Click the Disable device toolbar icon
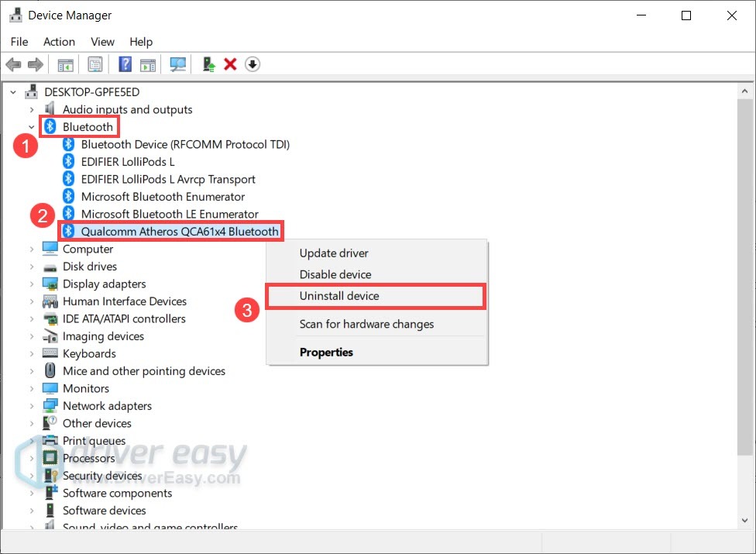The height and width of the screenshot is (554, 756). [253, 64]
